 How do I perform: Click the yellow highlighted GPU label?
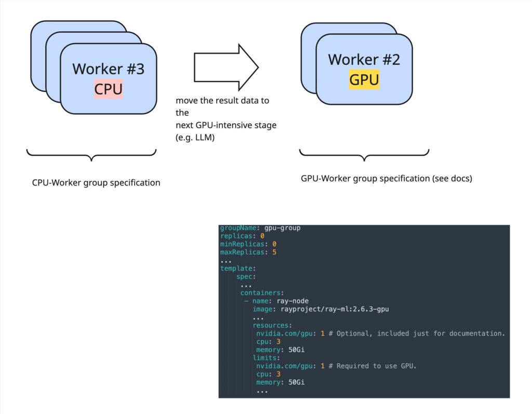point(364,80)
